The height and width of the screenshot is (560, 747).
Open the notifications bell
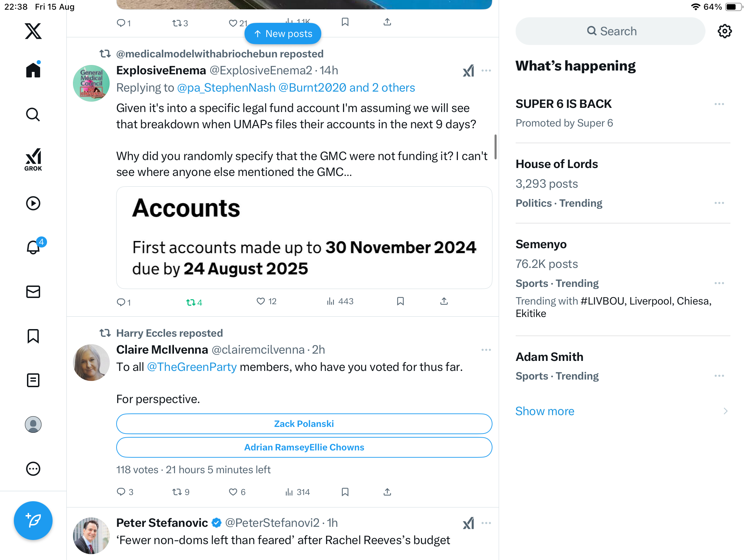[33, 247]
